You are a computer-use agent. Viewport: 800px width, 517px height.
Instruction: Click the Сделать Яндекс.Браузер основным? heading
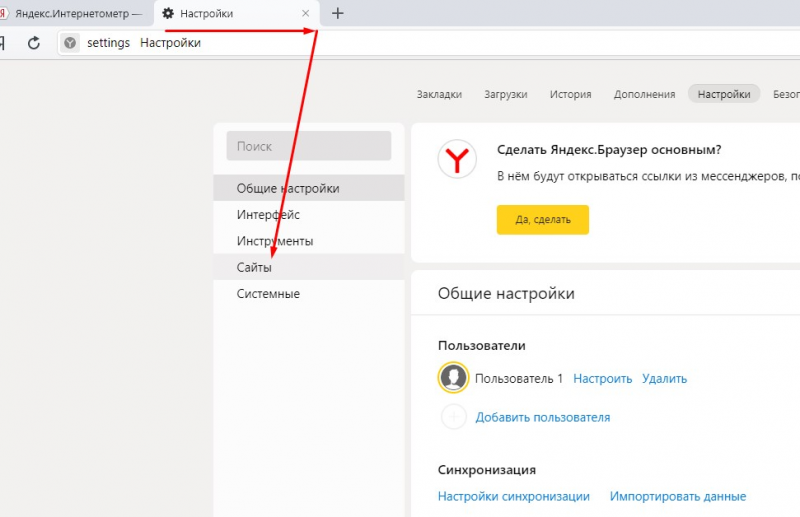[609, 150]
